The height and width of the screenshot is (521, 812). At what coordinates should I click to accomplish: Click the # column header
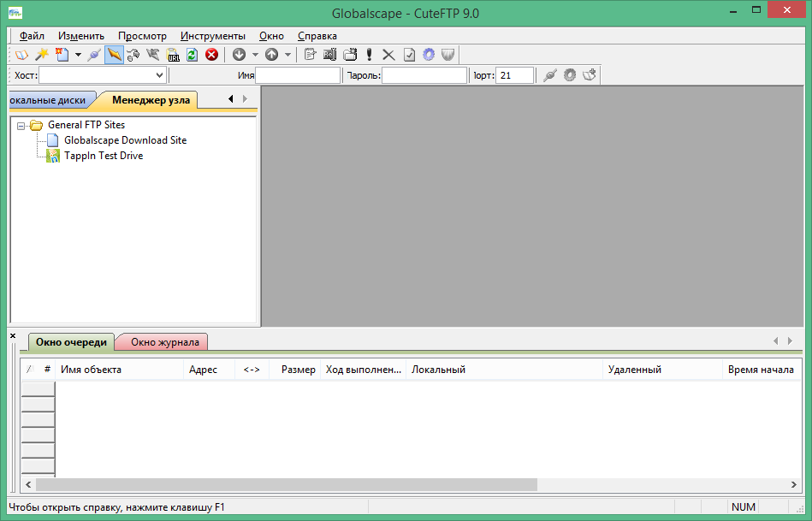point(47,370)
